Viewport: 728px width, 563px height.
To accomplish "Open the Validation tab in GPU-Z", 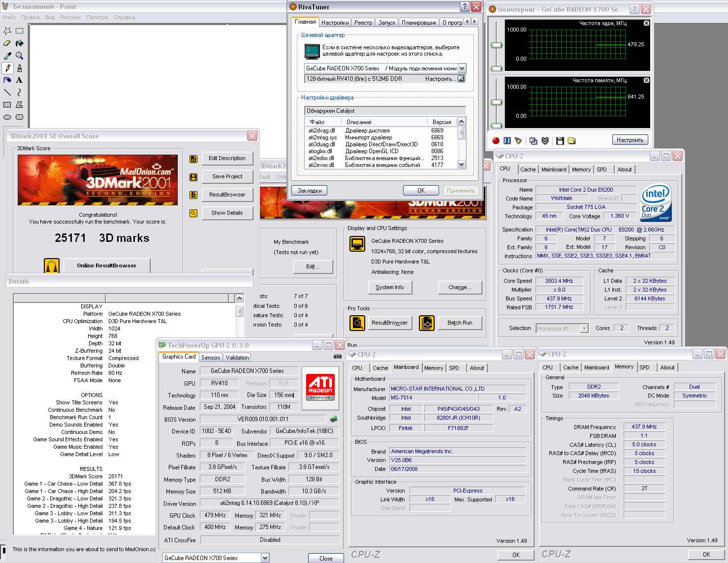I will point(237,358).
